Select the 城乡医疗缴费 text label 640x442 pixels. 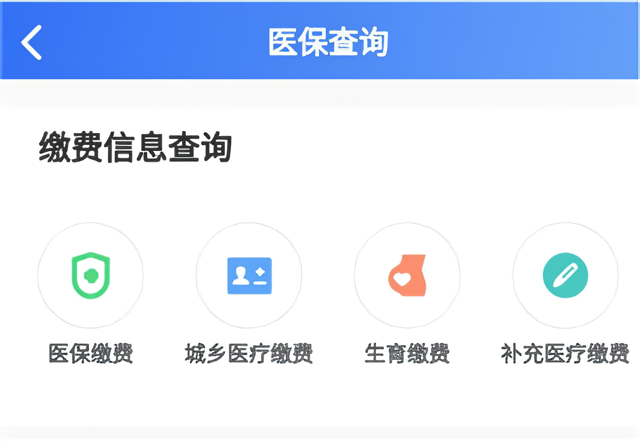click(249, 353)
